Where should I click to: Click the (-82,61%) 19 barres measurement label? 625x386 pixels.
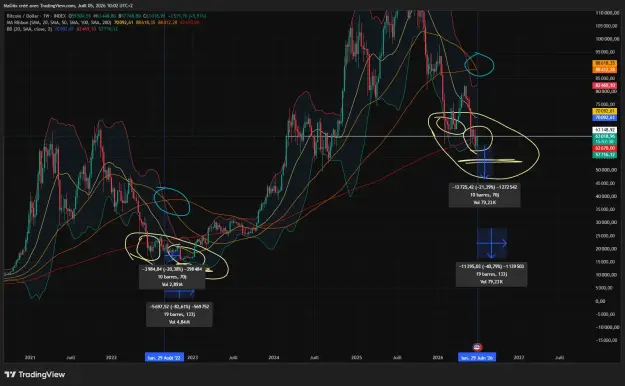pos(179,314)
